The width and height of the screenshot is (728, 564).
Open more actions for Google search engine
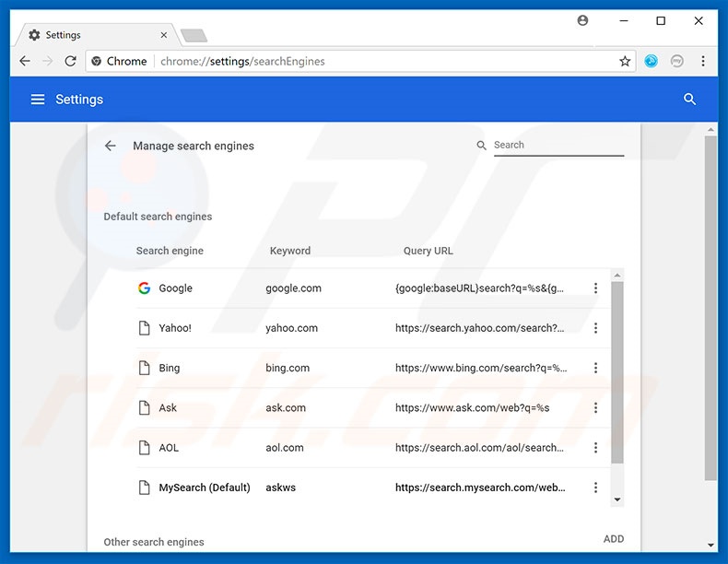(x=595, y=288)
